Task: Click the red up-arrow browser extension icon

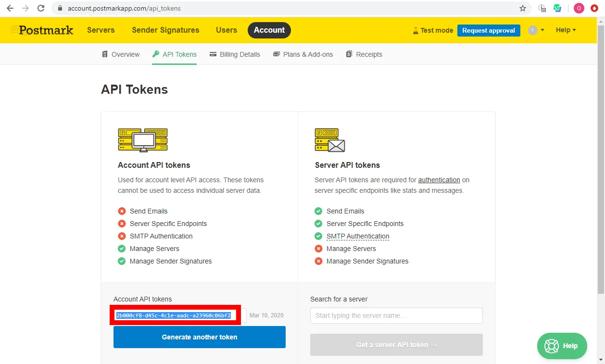Action: 594,8
